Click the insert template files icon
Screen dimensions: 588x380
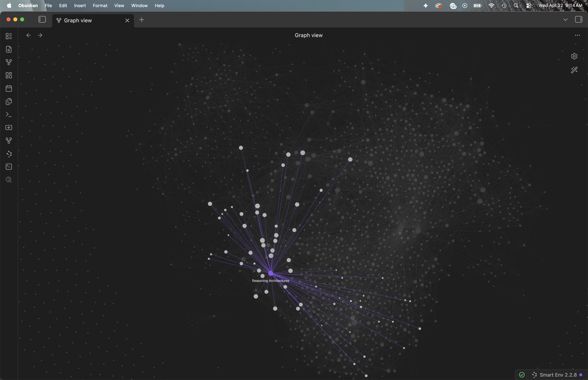point(9,101)
